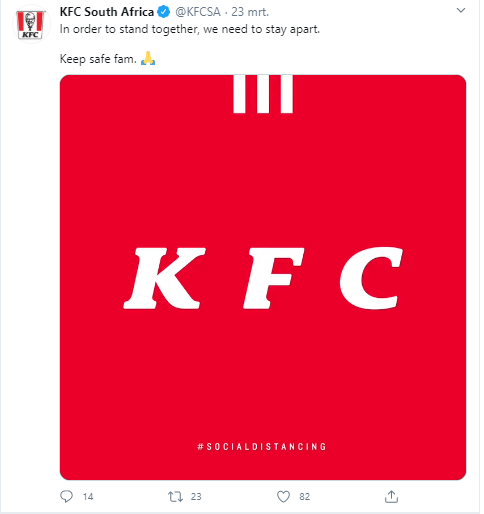
Task: Click the three white stripes in image
Action: point(263,94)
